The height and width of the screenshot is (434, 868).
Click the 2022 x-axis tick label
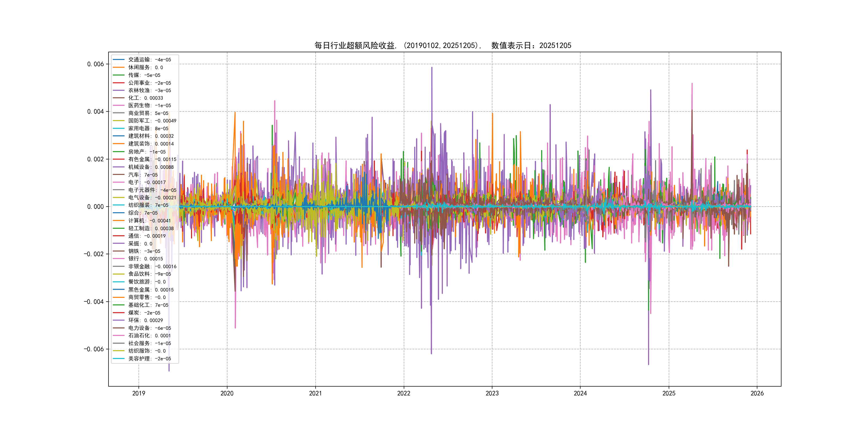[404, 393]
